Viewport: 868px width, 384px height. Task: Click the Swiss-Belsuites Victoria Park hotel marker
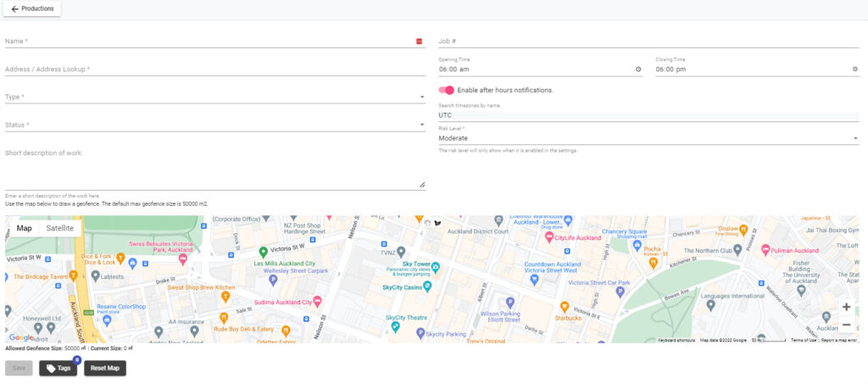point(182,259)
